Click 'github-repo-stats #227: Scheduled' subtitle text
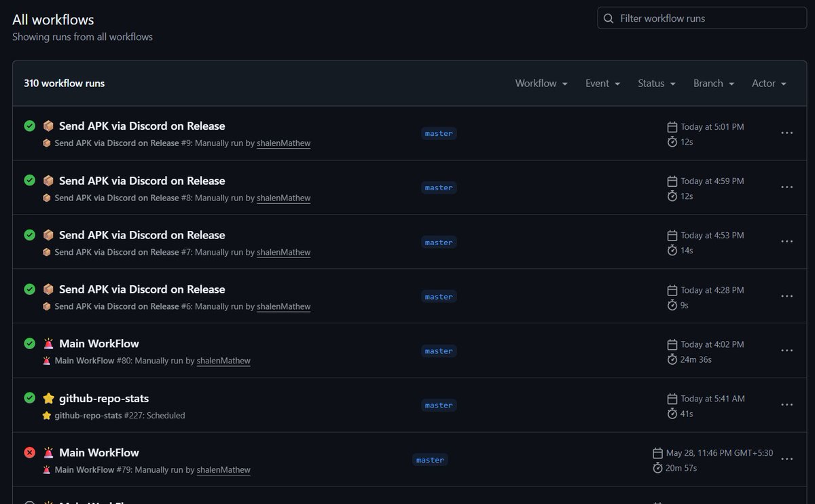This screenshot has height=504, width=815. click(120, 415)
